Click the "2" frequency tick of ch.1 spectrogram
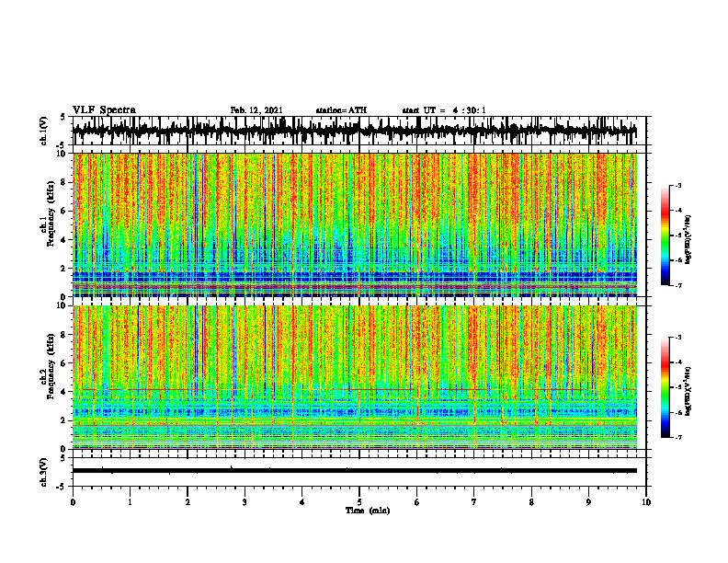This screenshot has height=563, width=728. click(x=64, y=269)
